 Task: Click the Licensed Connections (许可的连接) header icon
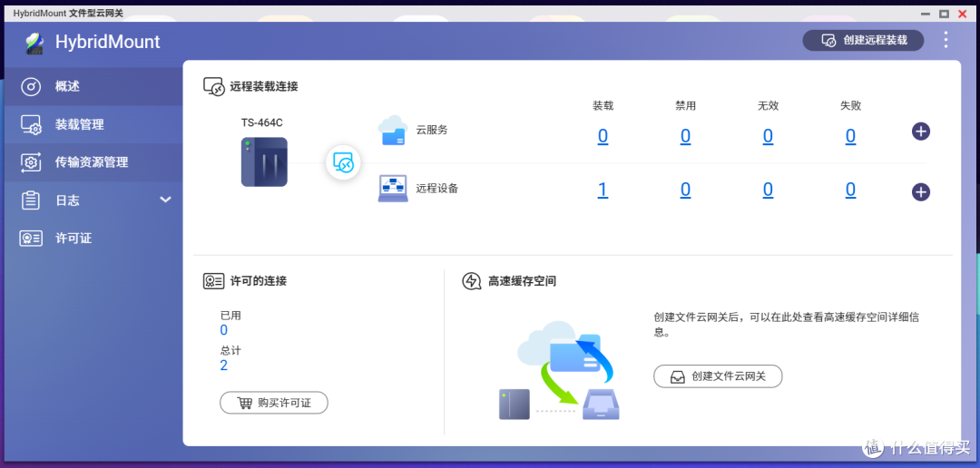(x=214, y=281)
